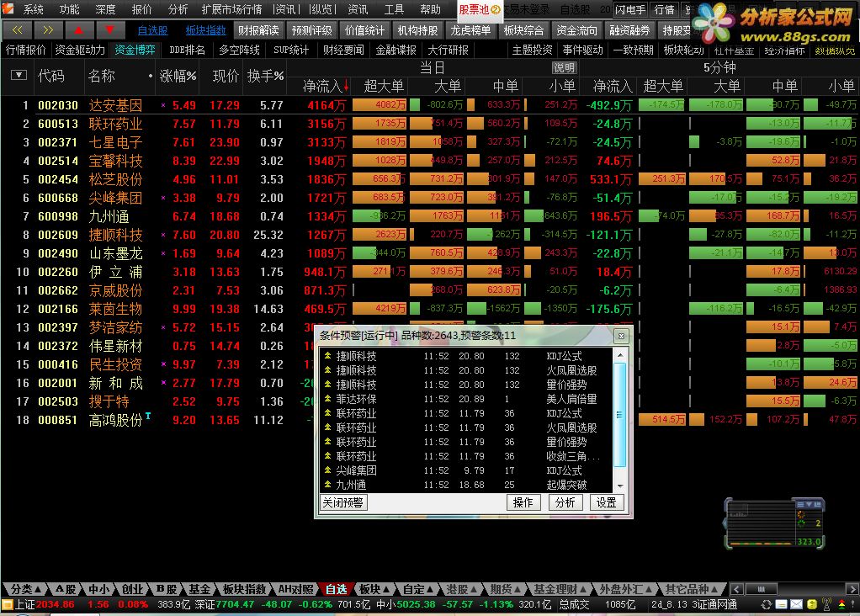The height and width of the screenshot is (616, 860).
Task: Click 龙虎榜单 toolbar button
Action: [x=470, y=30]
